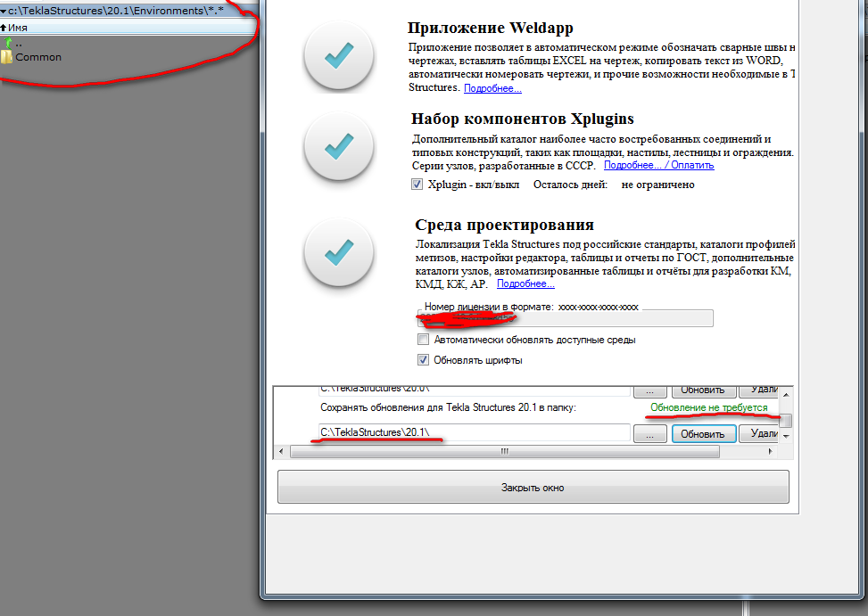
Task: Click the Удалить button in the 20.1 row
Action: pyautogui.click(x=759, y=434)
